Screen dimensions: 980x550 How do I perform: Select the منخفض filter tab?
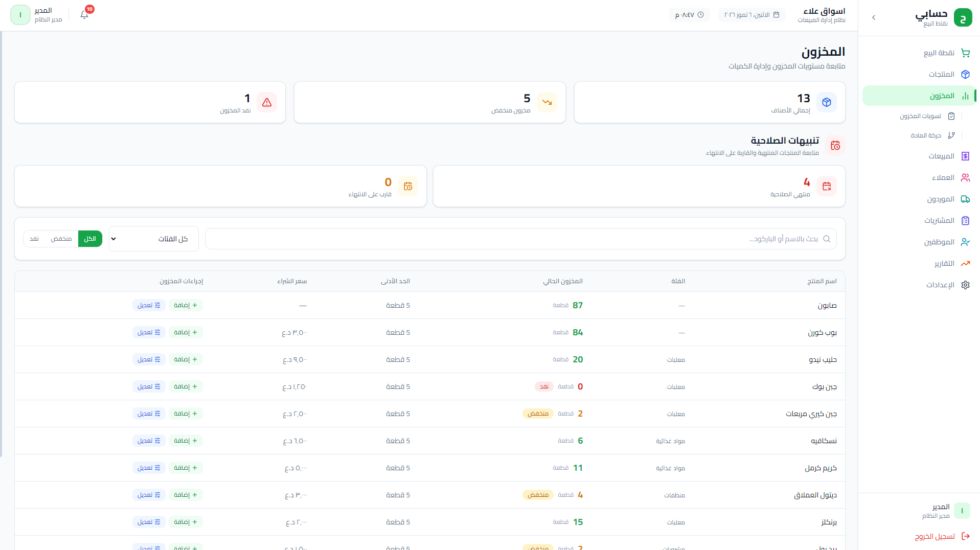(61, 239)
